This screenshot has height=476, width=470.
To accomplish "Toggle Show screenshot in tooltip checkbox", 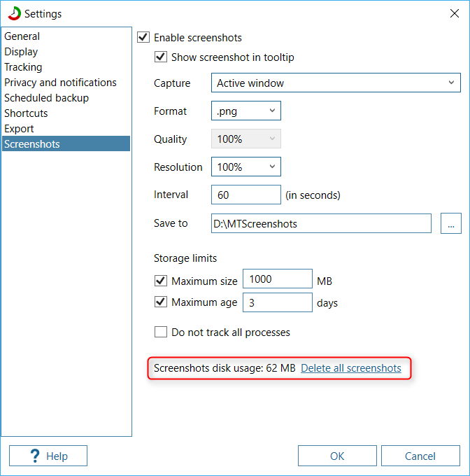I will [160, 57].
